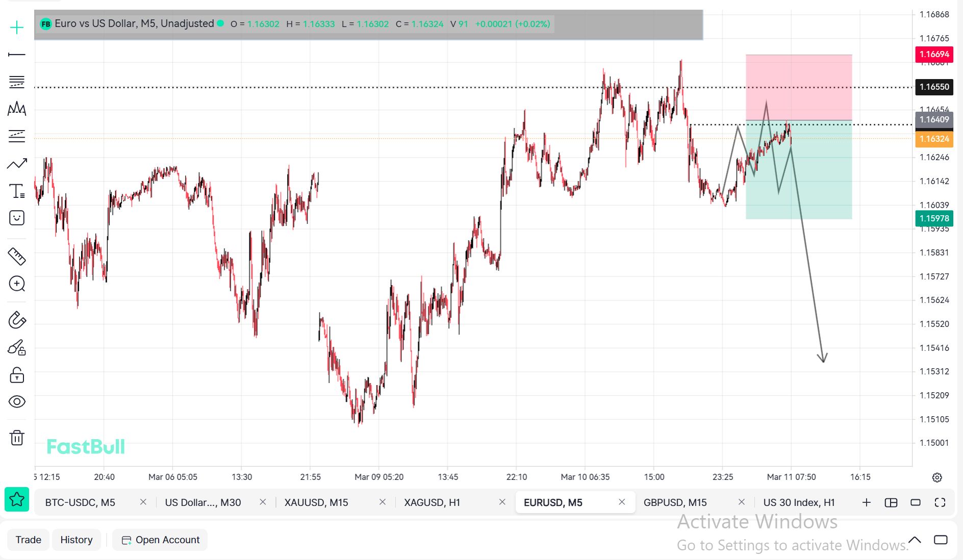Screen dimensions: 963x560
Task: Click the Open Account button
Action: click(160, 540)
